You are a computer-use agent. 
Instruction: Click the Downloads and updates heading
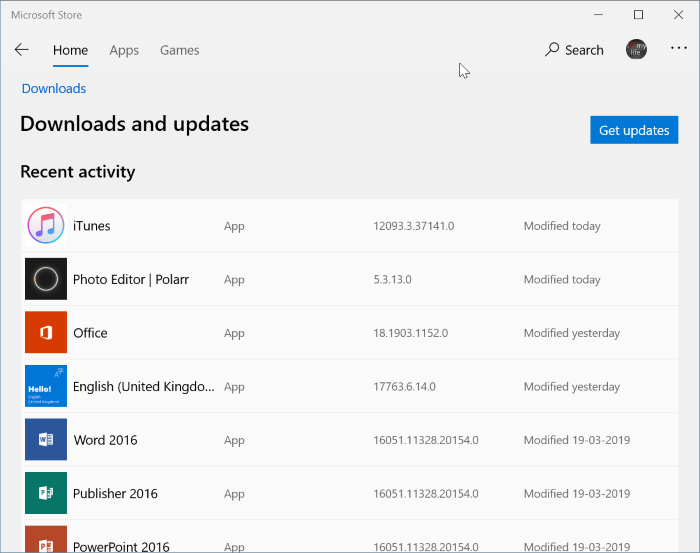click(134, 124)
